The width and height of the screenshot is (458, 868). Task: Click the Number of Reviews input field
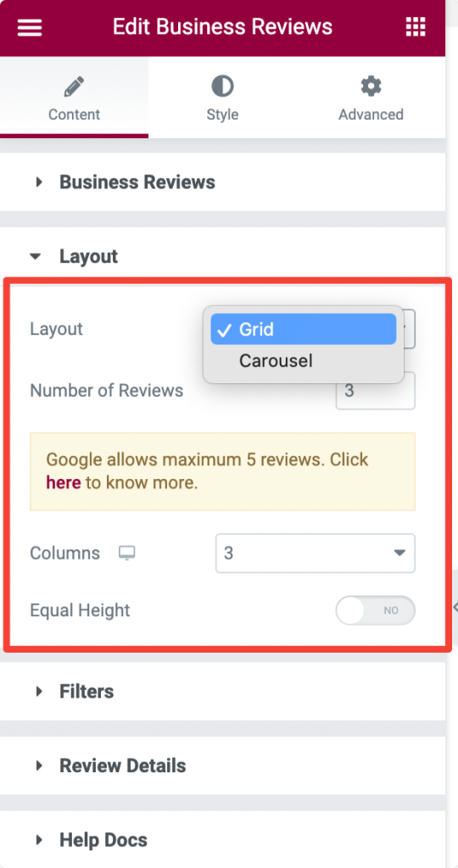pos(376,391)
